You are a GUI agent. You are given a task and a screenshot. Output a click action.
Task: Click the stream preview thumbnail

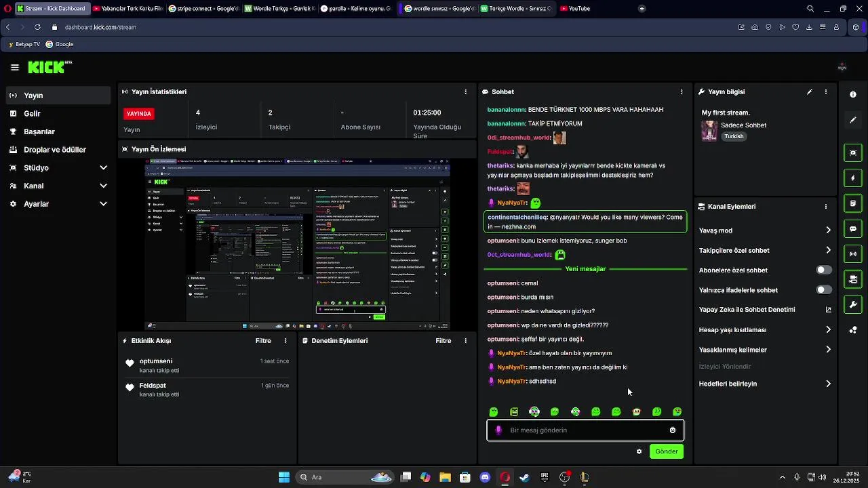pos(297,244)
